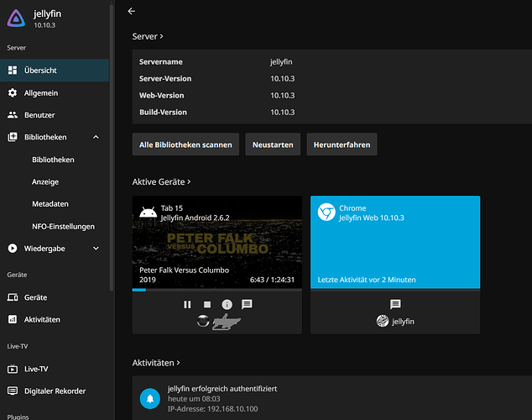Click Alle Bibliotheken scannen button

point(185,144)
